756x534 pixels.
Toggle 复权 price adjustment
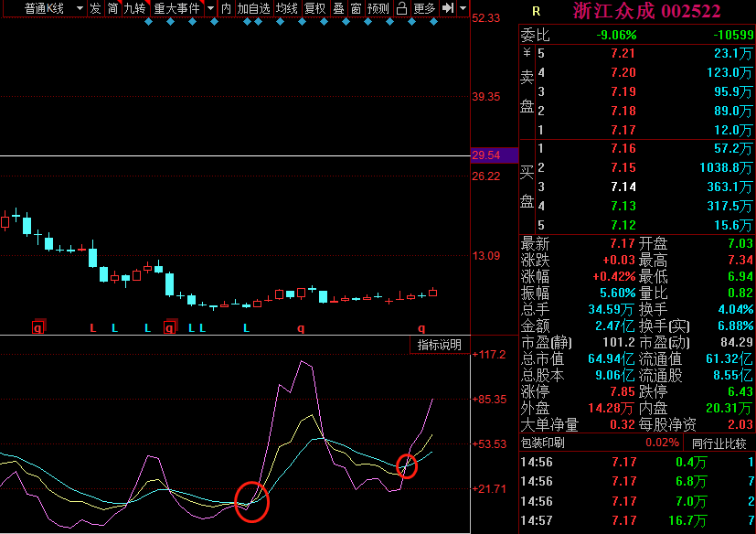tap(315, 8)
